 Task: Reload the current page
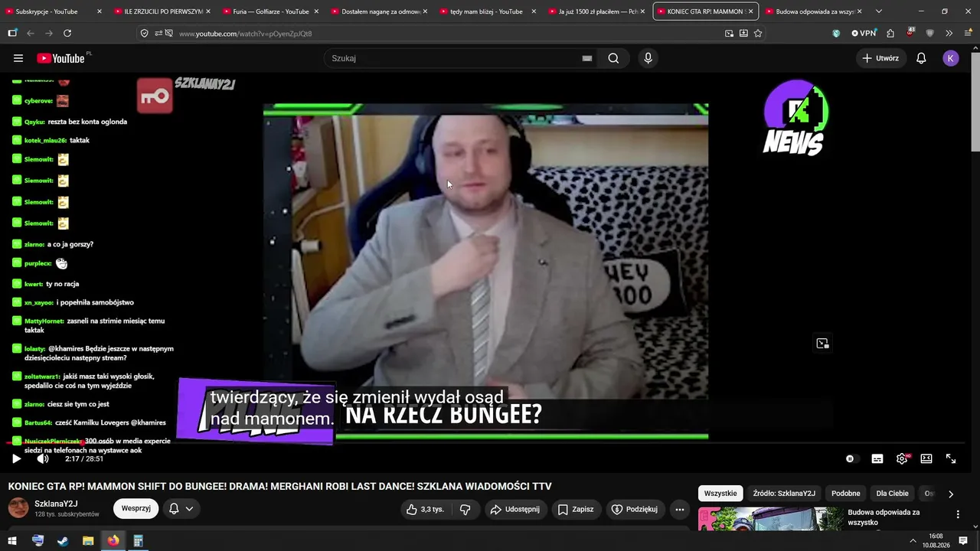pos(67,33)
